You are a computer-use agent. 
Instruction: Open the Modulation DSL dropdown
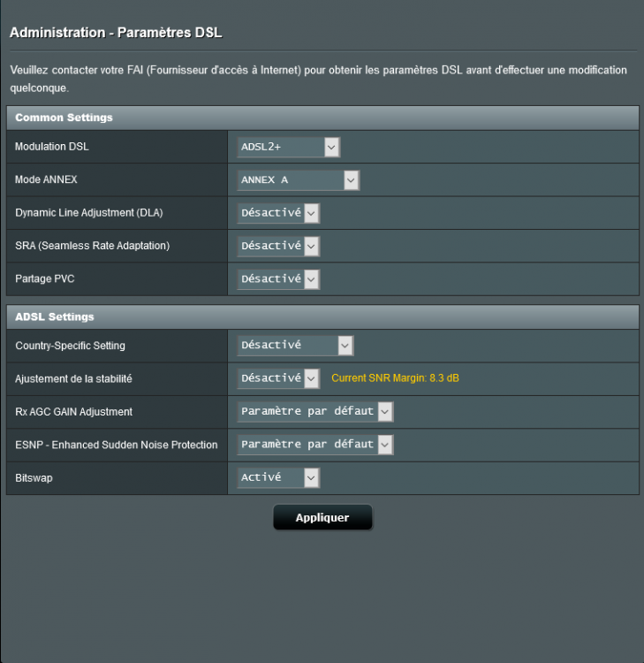coord(288,147)
